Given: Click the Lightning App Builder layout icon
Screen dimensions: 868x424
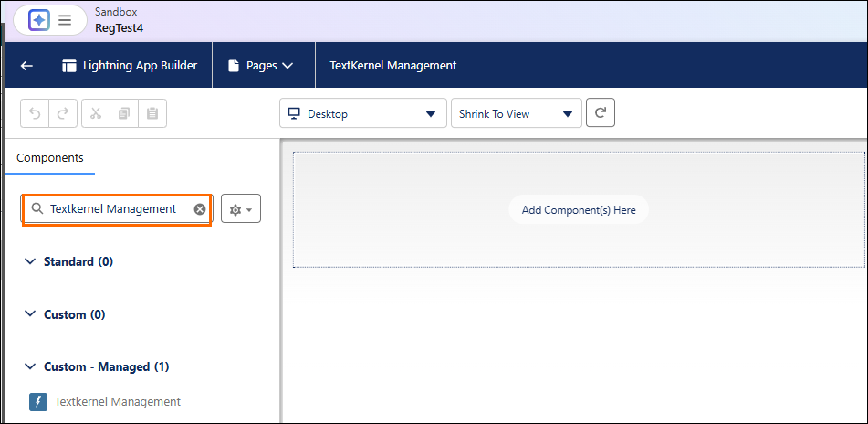Looking at the screenshot, I should tap(69, 66).
